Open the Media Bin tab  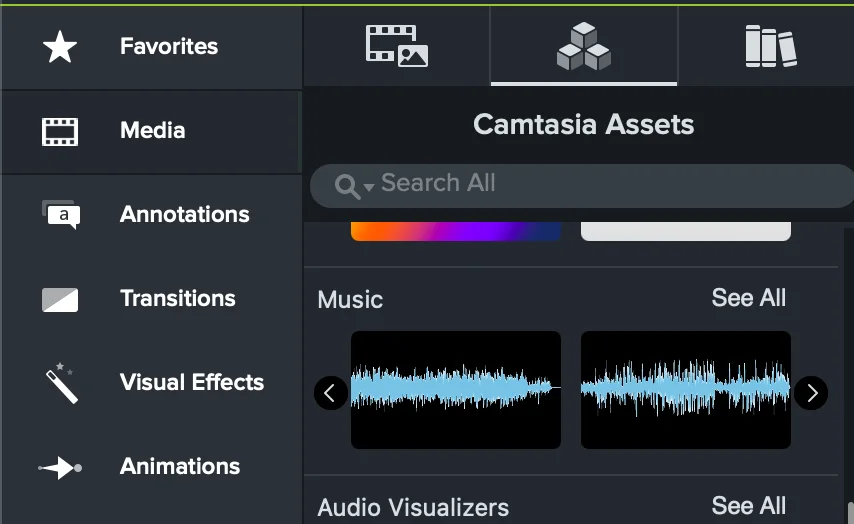396,46
